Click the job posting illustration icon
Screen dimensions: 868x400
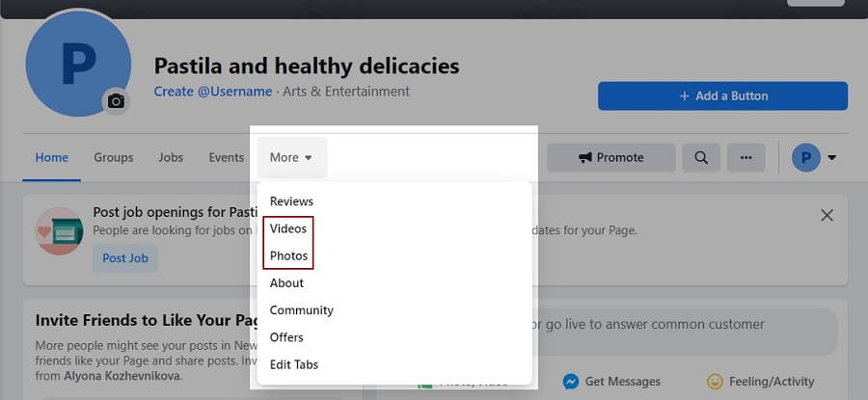coord(59,230)
